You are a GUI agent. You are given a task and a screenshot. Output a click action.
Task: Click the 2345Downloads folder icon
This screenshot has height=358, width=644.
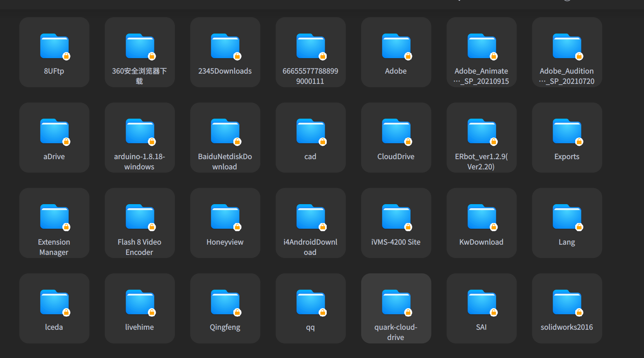225,46
